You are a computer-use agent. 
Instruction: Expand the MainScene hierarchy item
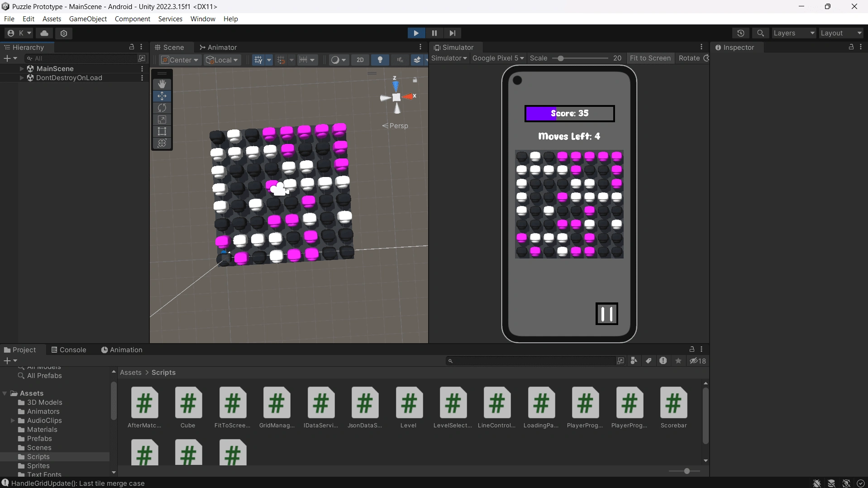tap(22, 68)
